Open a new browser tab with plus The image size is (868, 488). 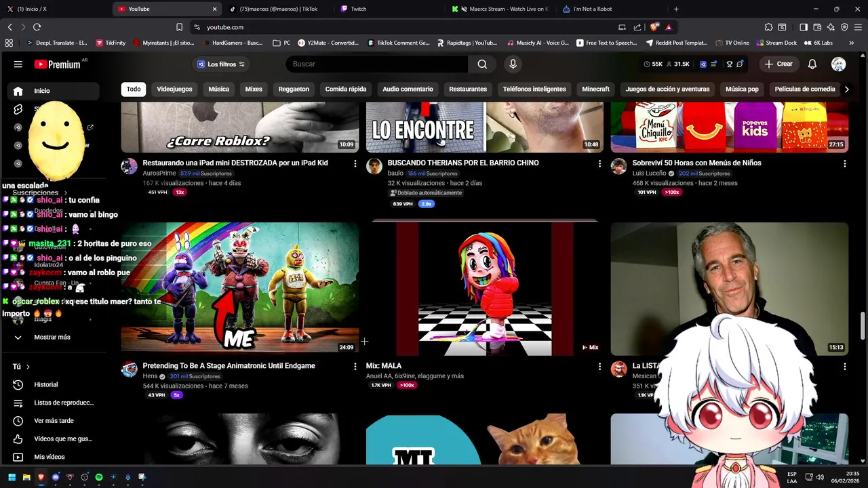(x=676, y=9)
